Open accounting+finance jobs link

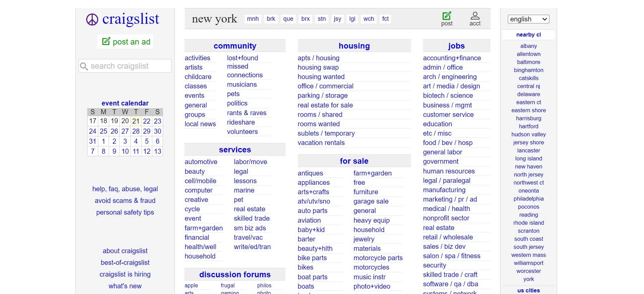452,58
